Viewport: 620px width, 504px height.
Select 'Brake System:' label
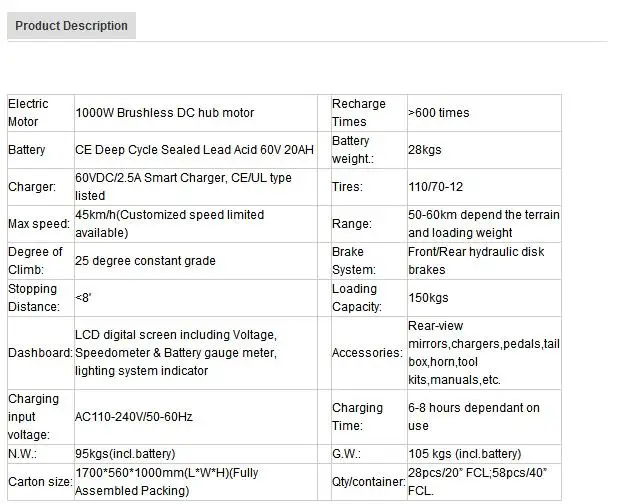coord(354,261)
